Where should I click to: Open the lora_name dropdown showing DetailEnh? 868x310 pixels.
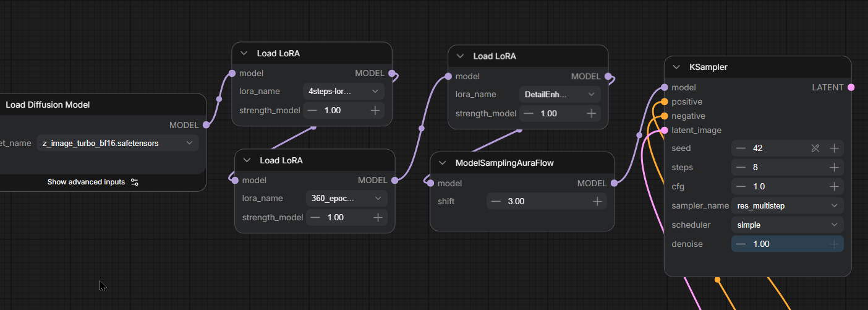click(x=560, y=94)
